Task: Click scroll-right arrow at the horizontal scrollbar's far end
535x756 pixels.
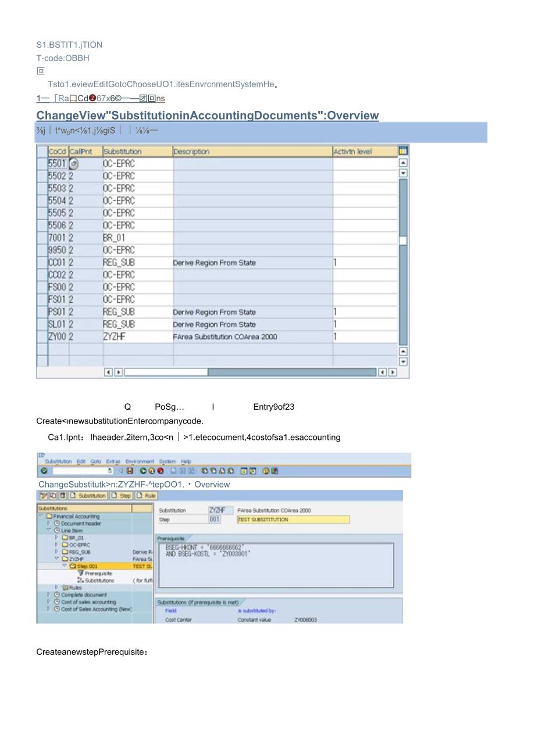Action: [393, 372]
